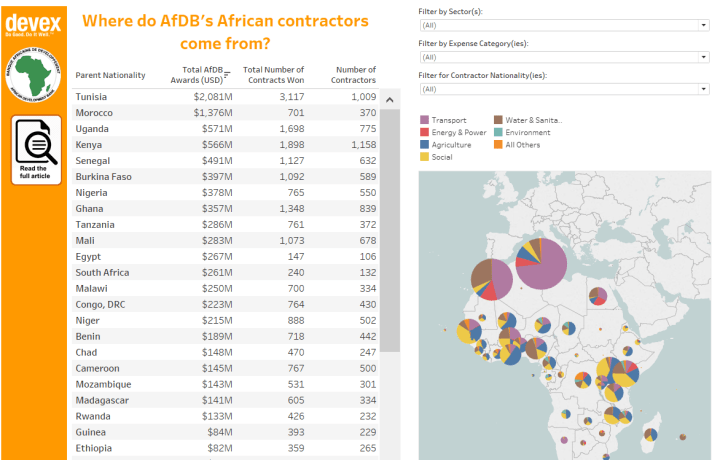The image size is (720, 460).
Task: Click Kenya's 1,898 contracts won value
Action: 292,145
